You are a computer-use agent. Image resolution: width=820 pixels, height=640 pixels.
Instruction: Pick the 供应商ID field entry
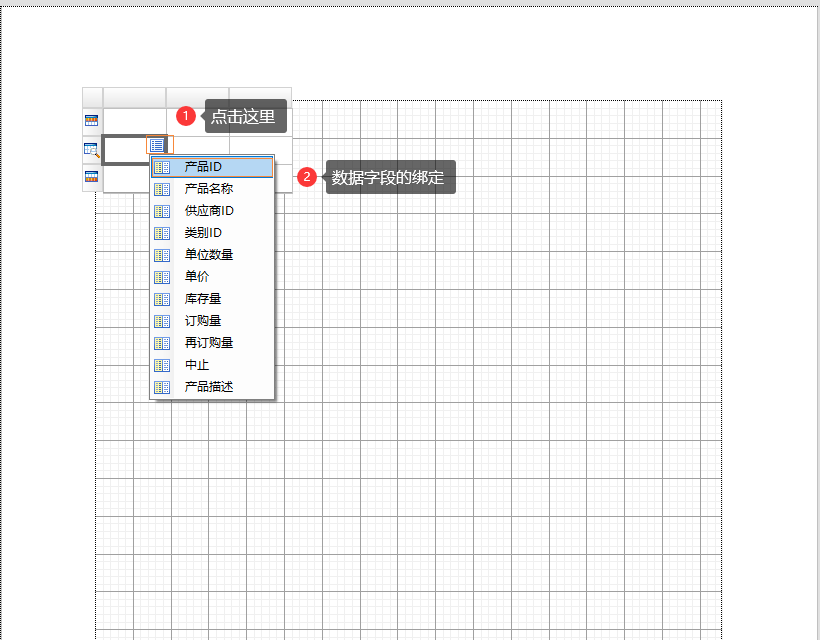[x=212, y=211]
